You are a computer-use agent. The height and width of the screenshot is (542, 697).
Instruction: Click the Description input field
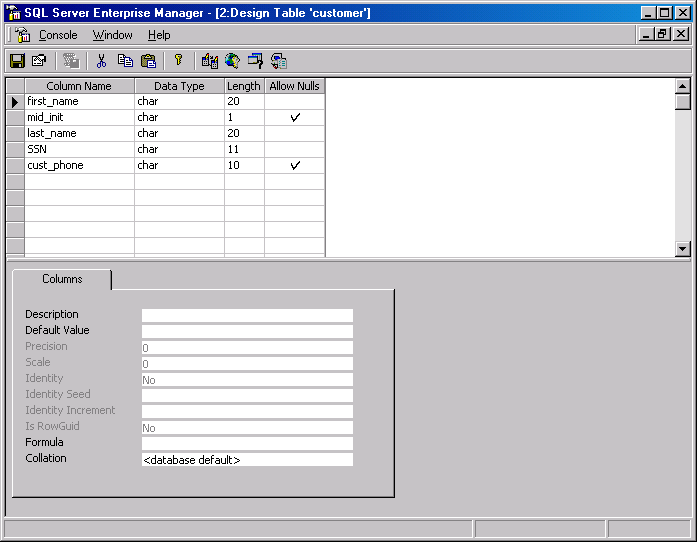247,315
